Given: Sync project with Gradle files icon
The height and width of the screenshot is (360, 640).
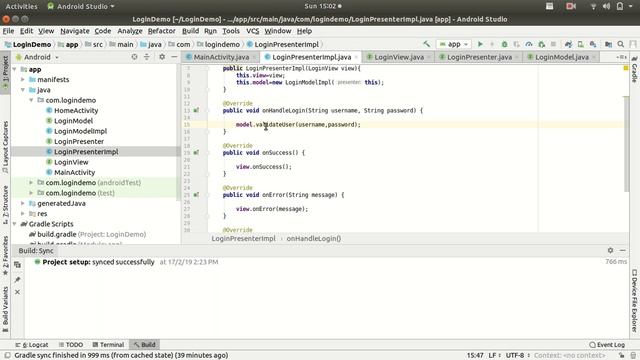Looking at the screenshot, I should pos(568,44).
